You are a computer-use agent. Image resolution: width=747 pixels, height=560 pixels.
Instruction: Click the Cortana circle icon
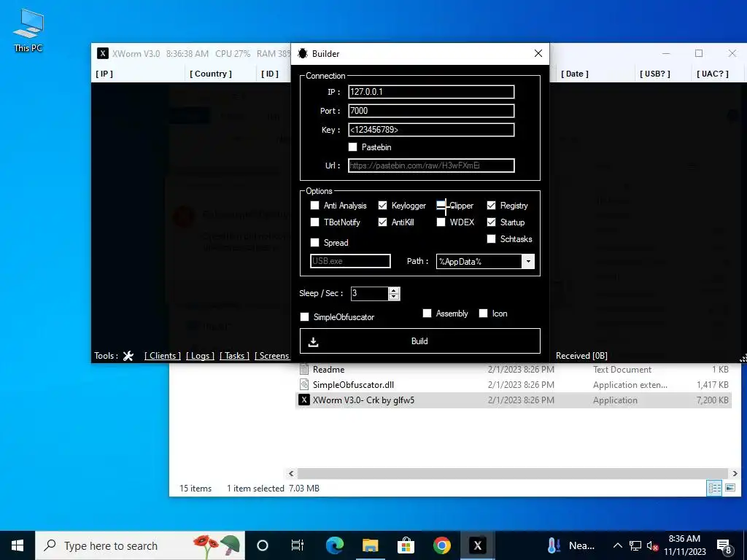pos(263,545)
